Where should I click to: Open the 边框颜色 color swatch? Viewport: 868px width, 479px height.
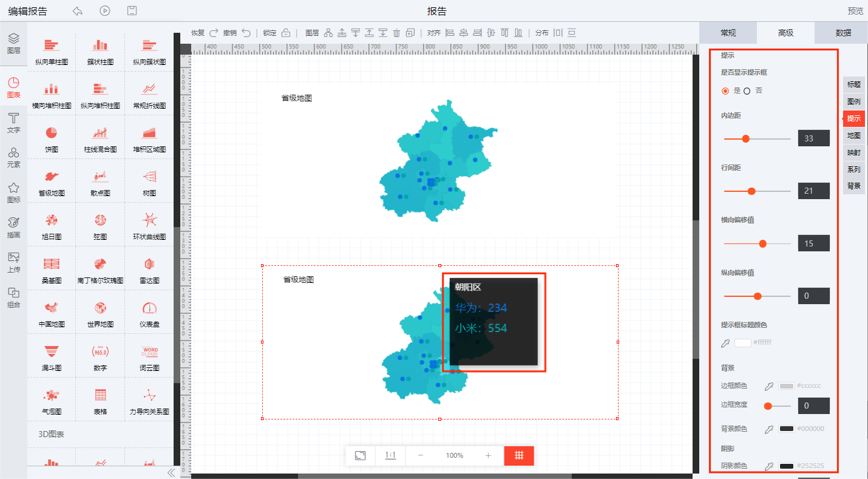tap(787, 386)
